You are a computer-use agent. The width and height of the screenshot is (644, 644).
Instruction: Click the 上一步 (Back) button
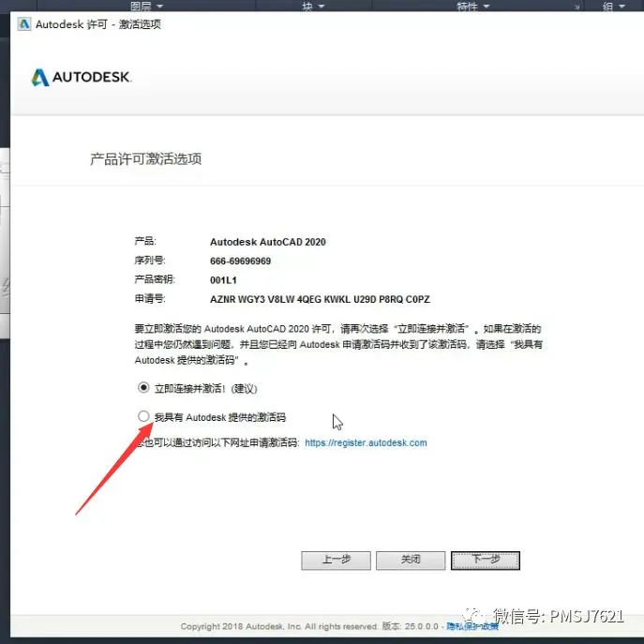point(336,561)
